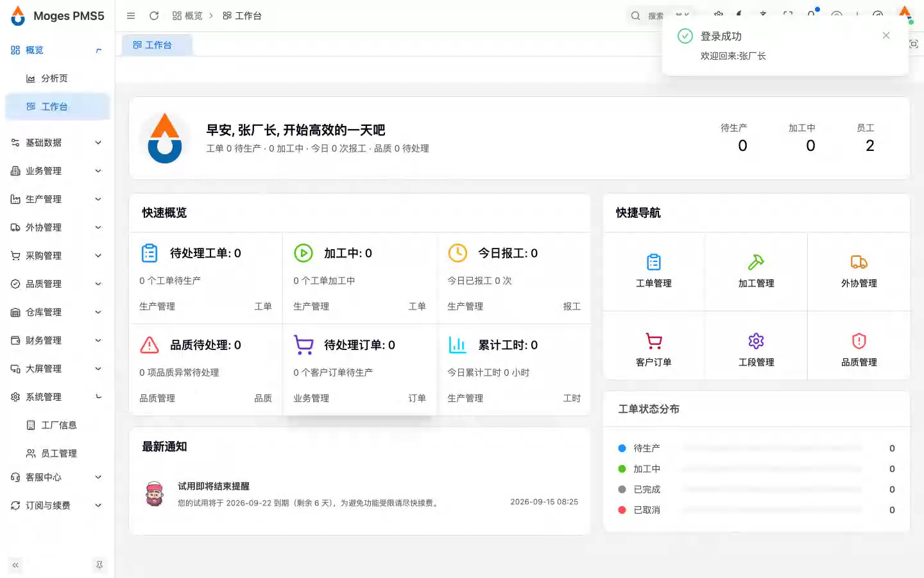Collapse sidebar using the double-arrow icon at bottom
924x578 pixels.
(x=15, y=565)
